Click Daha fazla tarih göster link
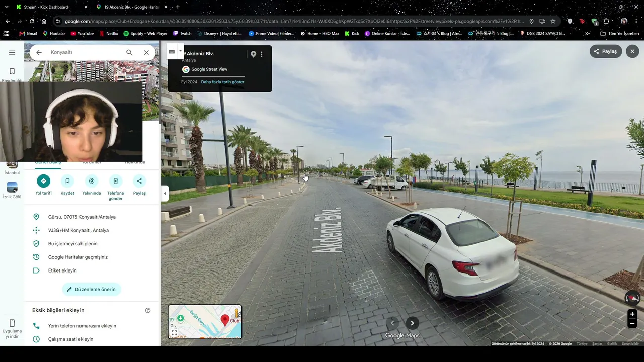The image size is (644, 362). point(222,82)
